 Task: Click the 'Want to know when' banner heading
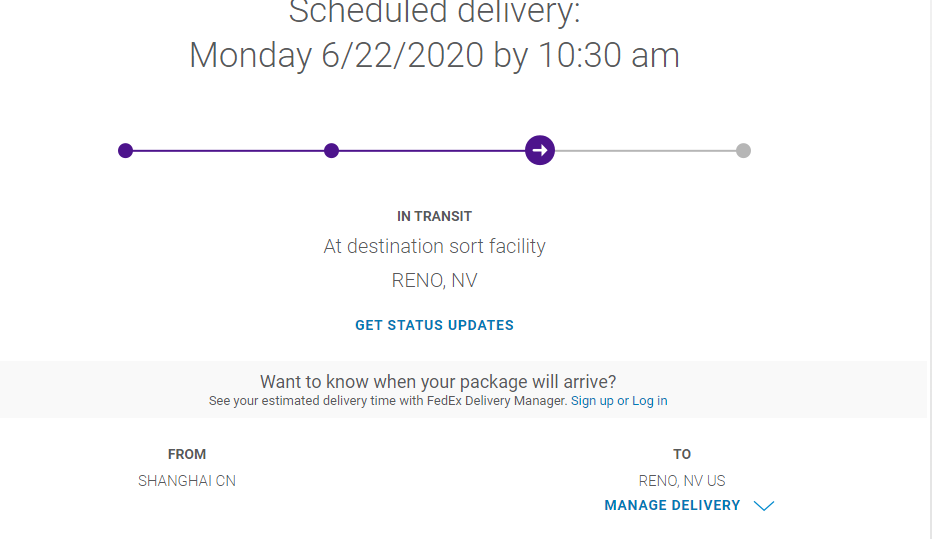pos(438,382)
